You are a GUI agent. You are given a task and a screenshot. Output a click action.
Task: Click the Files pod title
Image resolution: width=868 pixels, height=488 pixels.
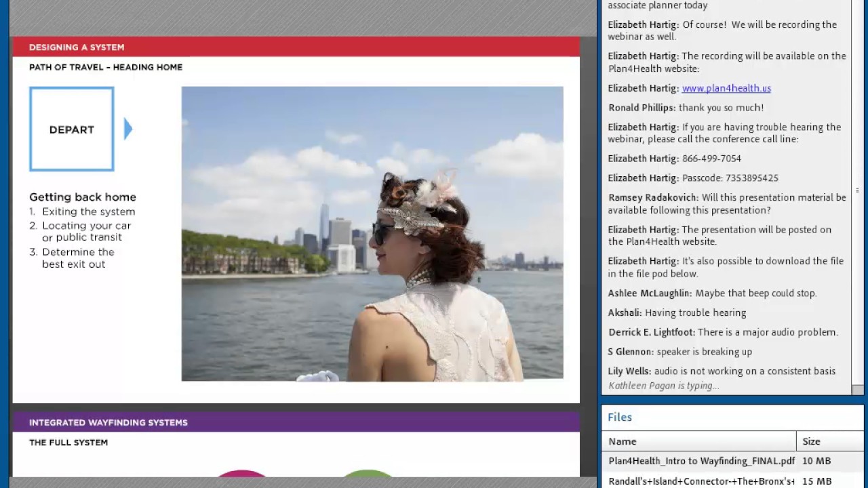click(x=620, y=418)
